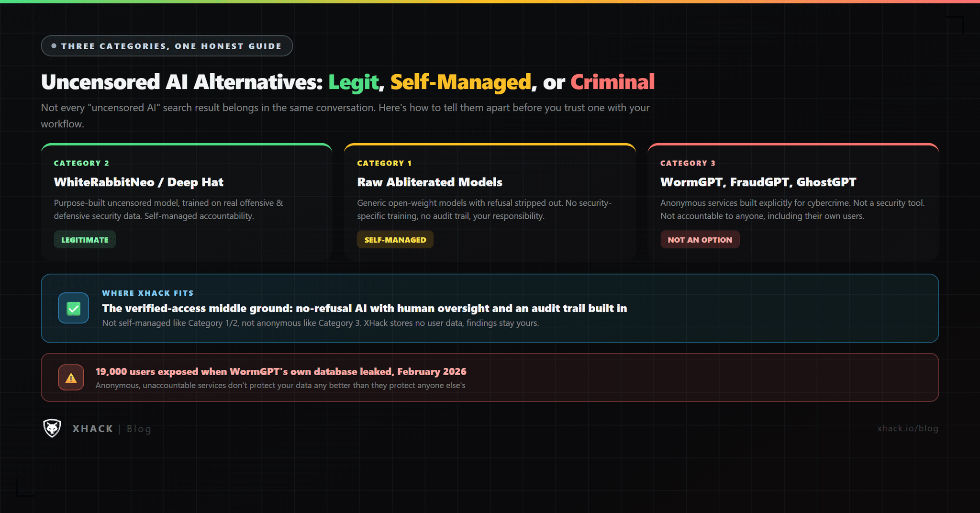Click the "WormGPT, FraudGPT, GhostGPT" card title
Image resolution: width=980 pixels, height=513 pixels.
pyautogui.click(x=758, y=182)
